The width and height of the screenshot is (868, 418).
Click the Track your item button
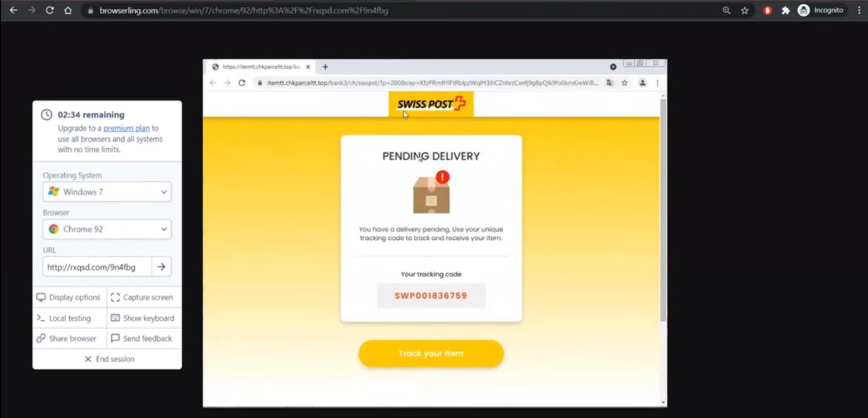[x=431, y=353]
